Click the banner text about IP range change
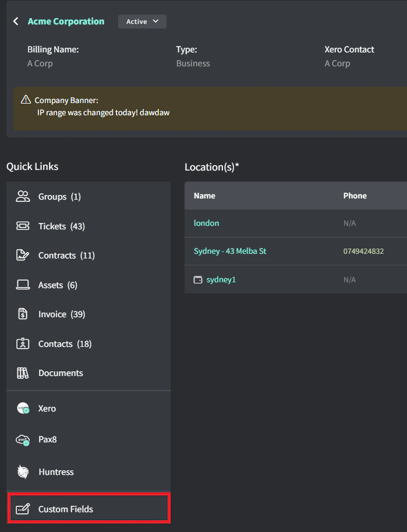This screenshot has height=532, width=407. pyautogui.click(x=103, y=112)
